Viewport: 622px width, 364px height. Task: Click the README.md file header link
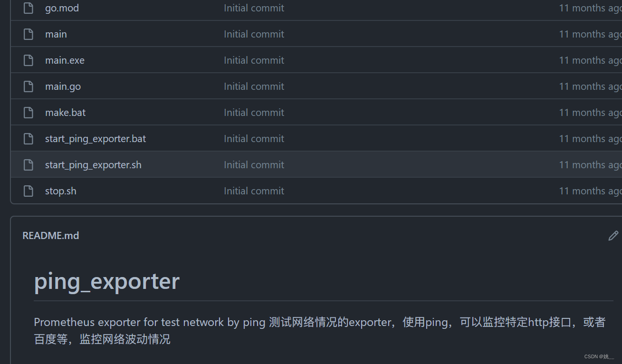click(x=50, y=235)
